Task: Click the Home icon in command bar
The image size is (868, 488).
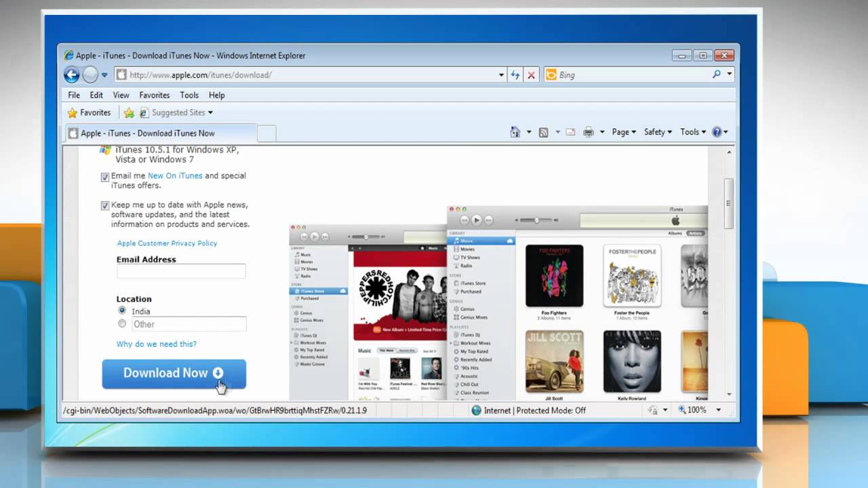Action: pos(515,132)
